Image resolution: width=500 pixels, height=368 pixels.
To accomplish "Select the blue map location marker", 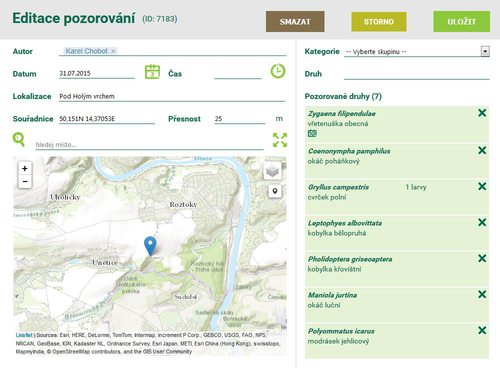I will pos(150,246).
